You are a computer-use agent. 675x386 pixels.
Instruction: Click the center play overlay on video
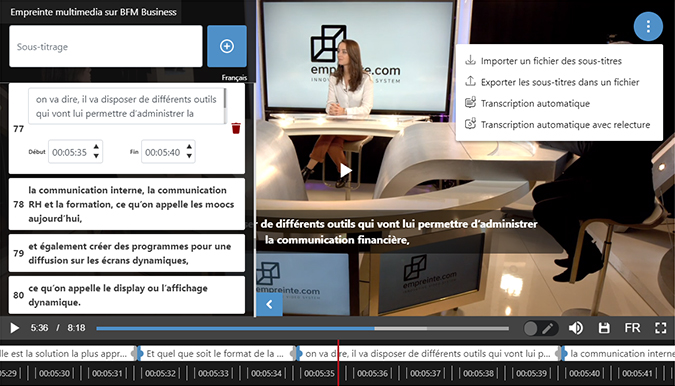click(346, 170)
